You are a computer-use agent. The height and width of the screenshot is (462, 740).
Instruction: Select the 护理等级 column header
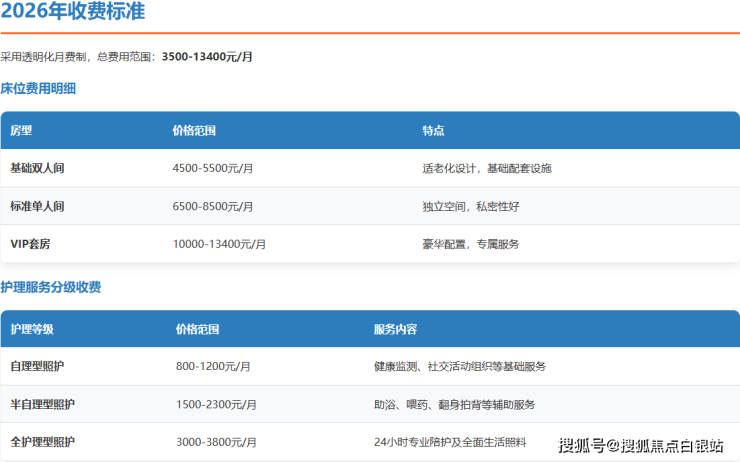click(32, 329)
